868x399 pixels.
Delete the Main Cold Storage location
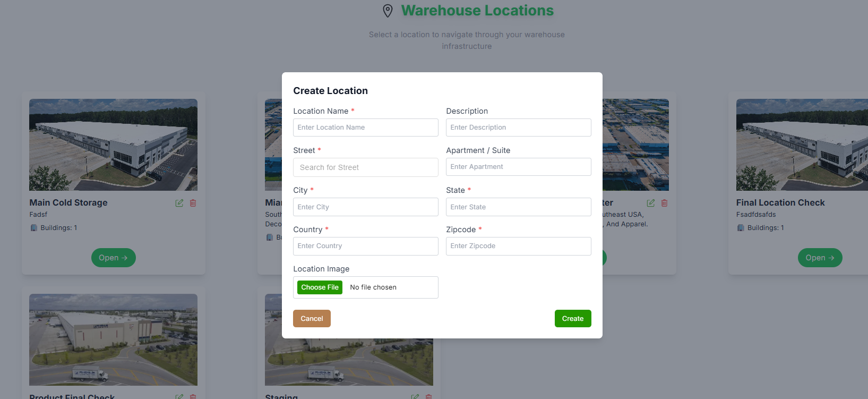pos(193,203)
